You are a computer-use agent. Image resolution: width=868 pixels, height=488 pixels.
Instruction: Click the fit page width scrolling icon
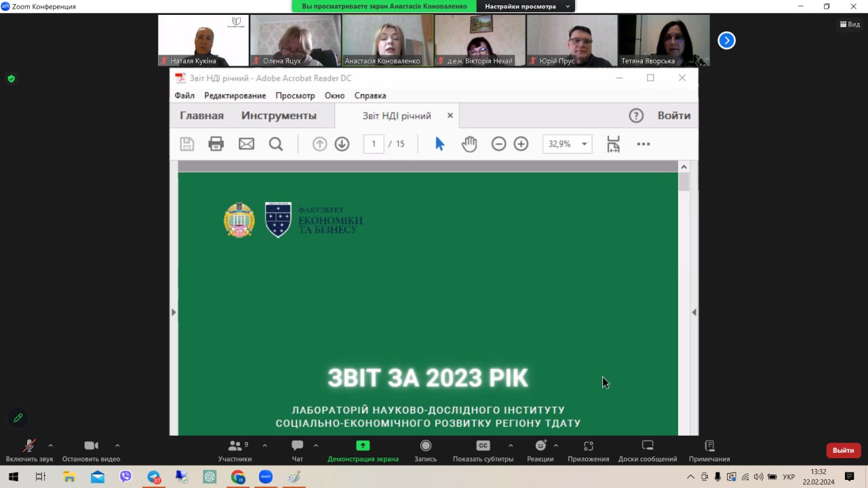tap(613, 144)
